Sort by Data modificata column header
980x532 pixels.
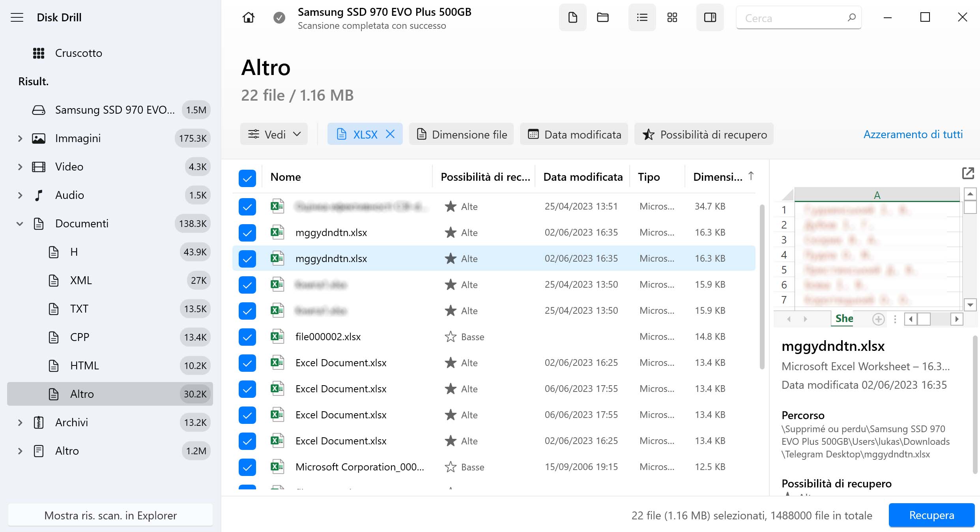(583, 177)
